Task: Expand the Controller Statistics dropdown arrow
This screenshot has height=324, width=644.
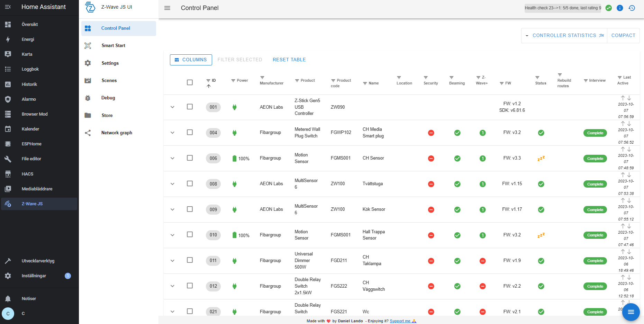Action: [x=527, y=36]
